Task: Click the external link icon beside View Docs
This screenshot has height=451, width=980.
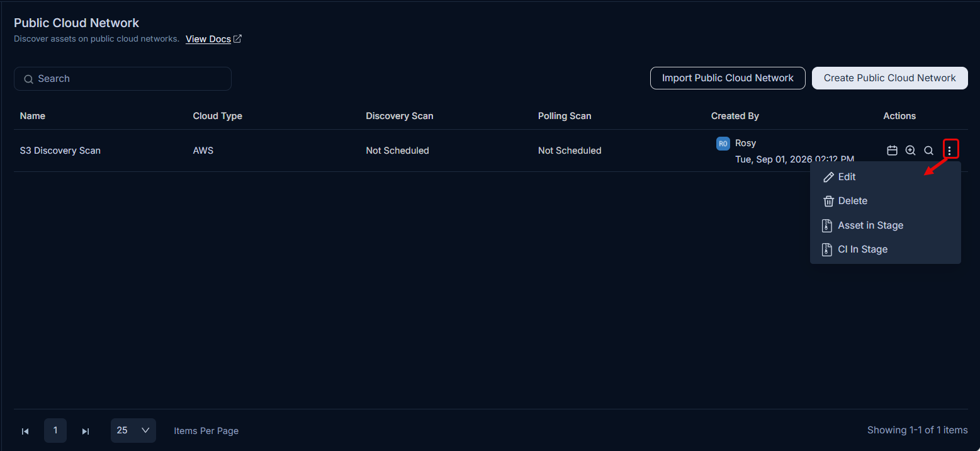Action: pyautogui.click(x=237, y=39)
